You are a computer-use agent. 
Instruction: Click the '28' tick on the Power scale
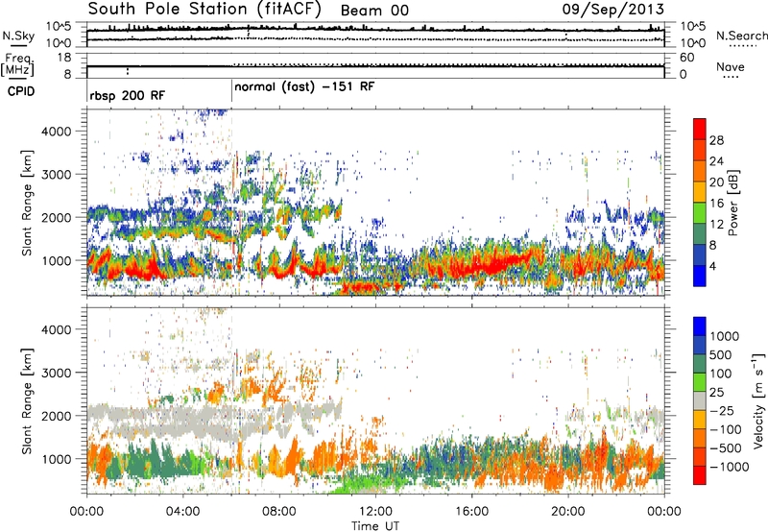pos(716,140)
